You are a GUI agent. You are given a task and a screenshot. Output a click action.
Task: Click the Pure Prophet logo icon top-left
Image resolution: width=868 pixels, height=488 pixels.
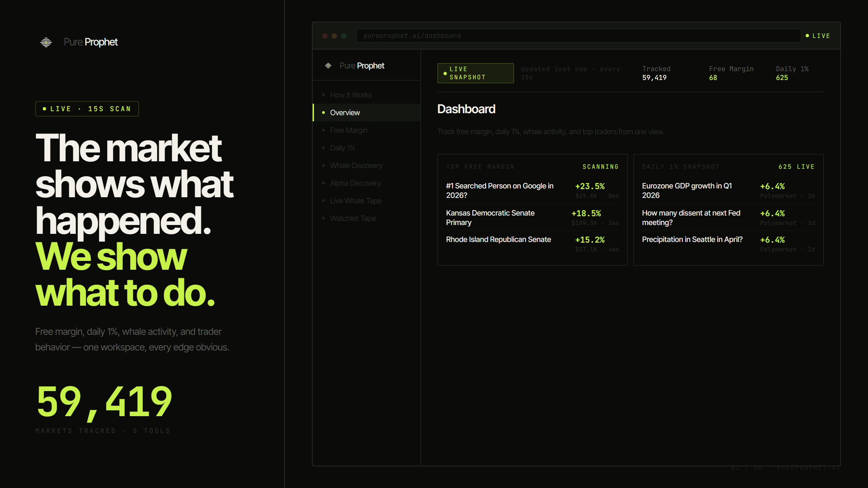[46, 42]
